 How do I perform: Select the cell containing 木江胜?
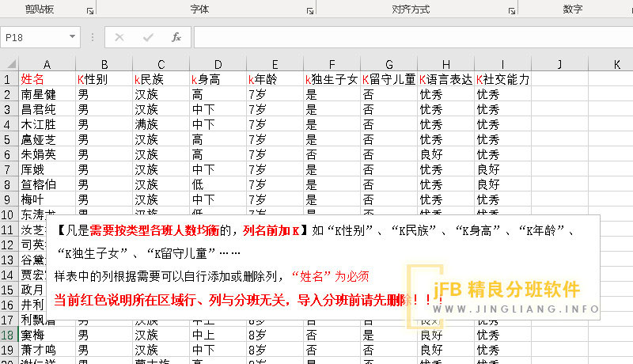47,124
